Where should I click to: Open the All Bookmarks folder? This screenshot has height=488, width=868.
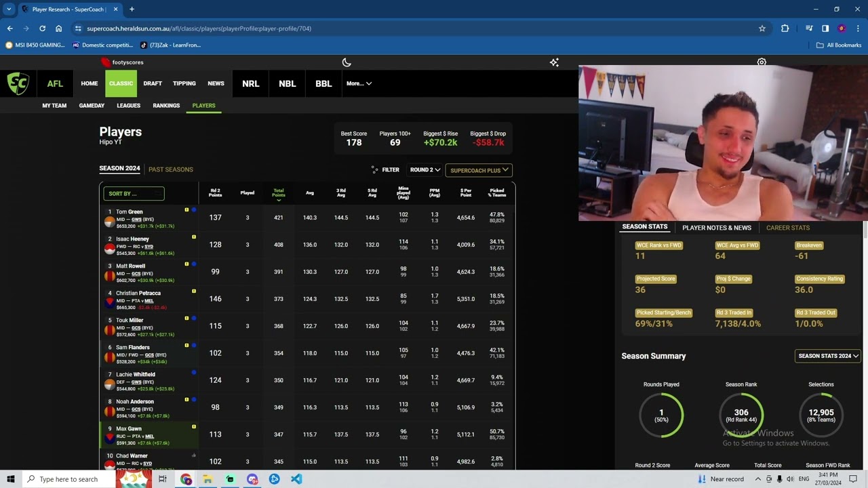pyautogui.click(x=839, y=45)
